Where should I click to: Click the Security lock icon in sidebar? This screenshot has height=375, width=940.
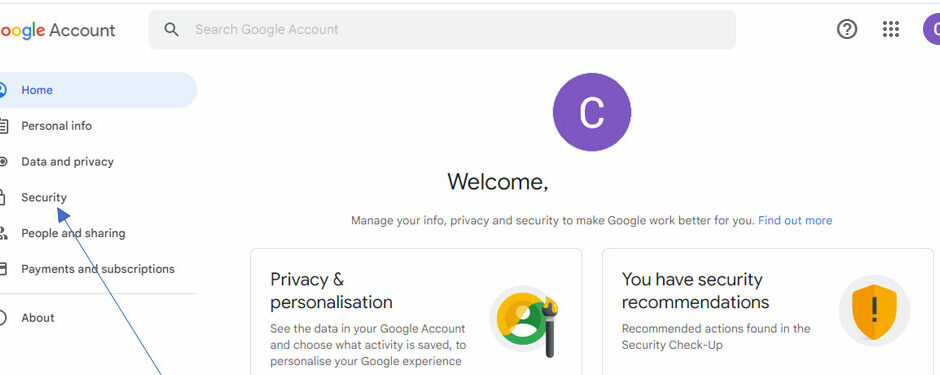coord(2,198)
